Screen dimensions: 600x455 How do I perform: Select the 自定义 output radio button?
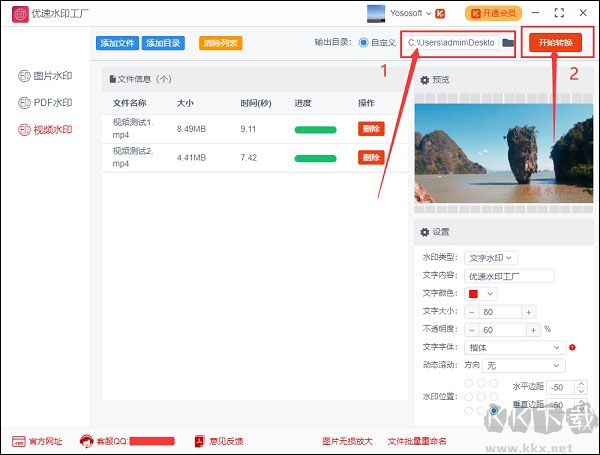[363, 42]
